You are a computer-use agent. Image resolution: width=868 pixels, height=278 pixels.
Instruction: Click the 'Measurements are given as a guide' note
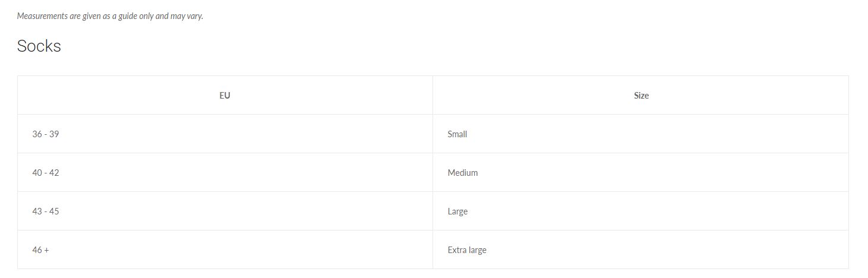point(110,16)
